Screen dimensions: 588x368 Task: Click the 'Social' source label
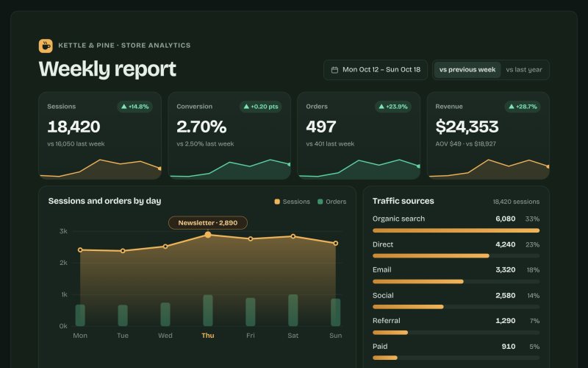383,296
